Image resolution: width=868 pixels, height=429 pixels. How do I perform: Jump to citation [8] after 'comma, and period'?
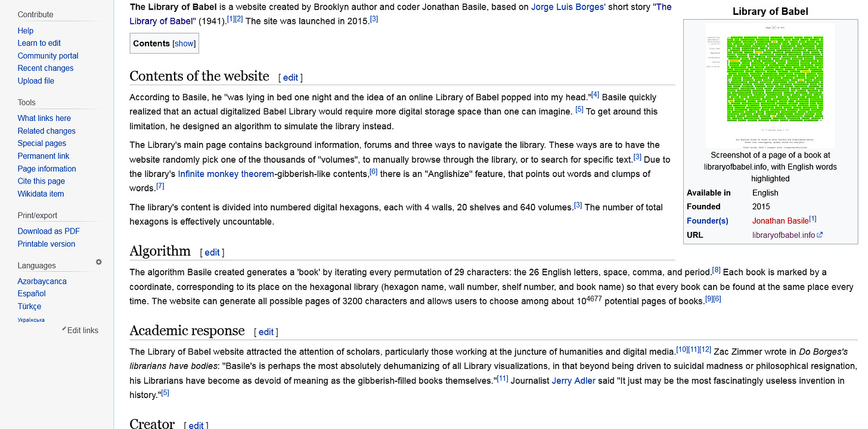coord(717,270)
